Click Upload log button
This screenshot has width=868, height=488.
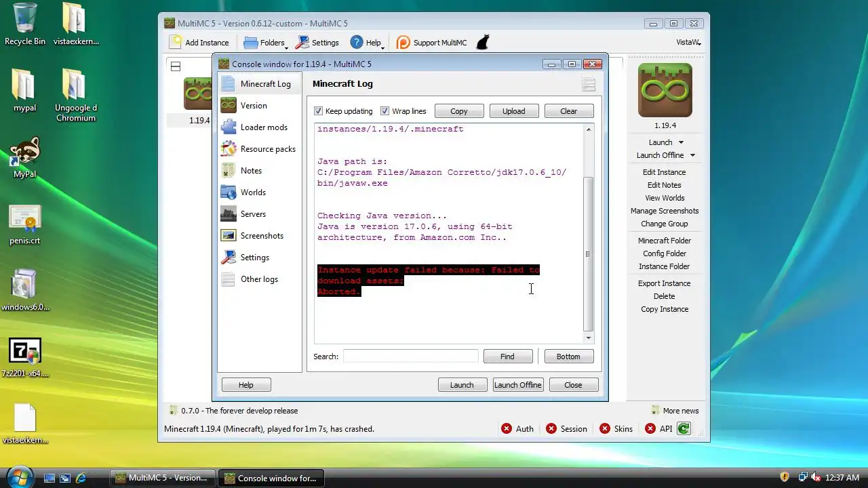(513, 111)
